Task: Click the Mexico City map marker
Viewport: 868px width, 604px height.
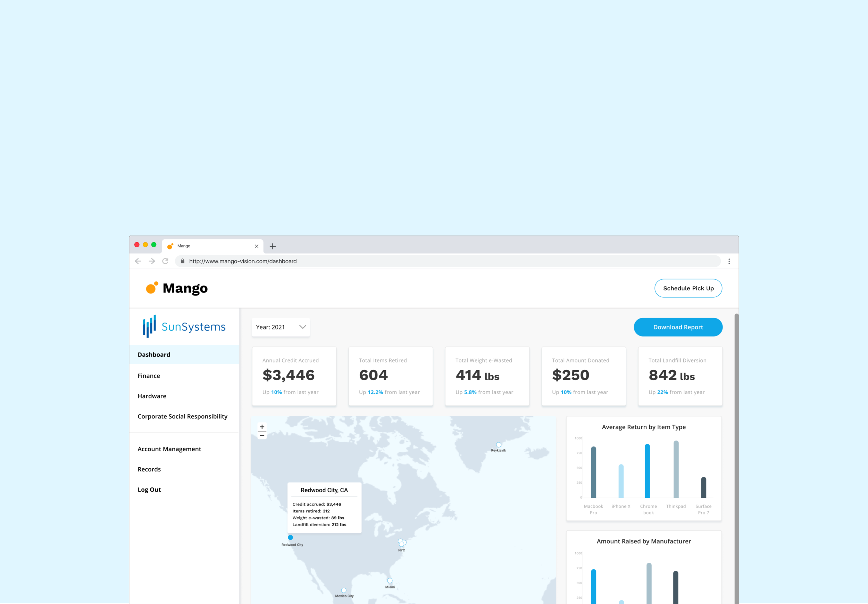Action: [x=344, y=590]
